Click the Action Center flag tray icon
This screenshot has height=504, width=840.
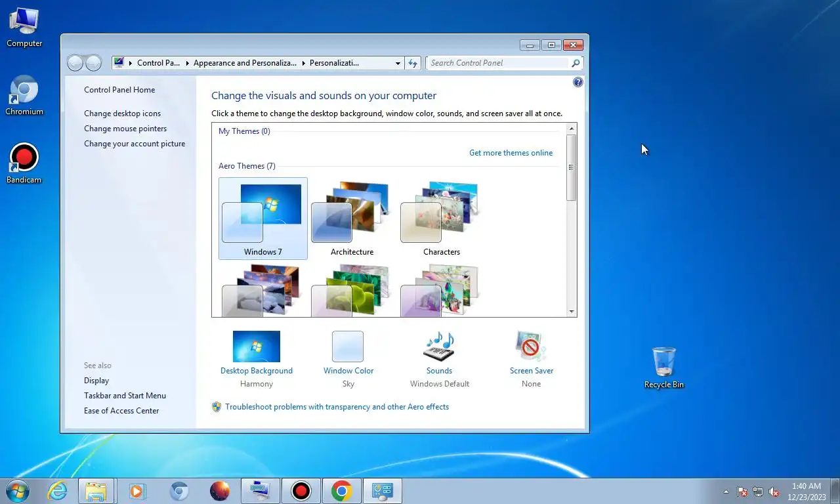[742, 492]
